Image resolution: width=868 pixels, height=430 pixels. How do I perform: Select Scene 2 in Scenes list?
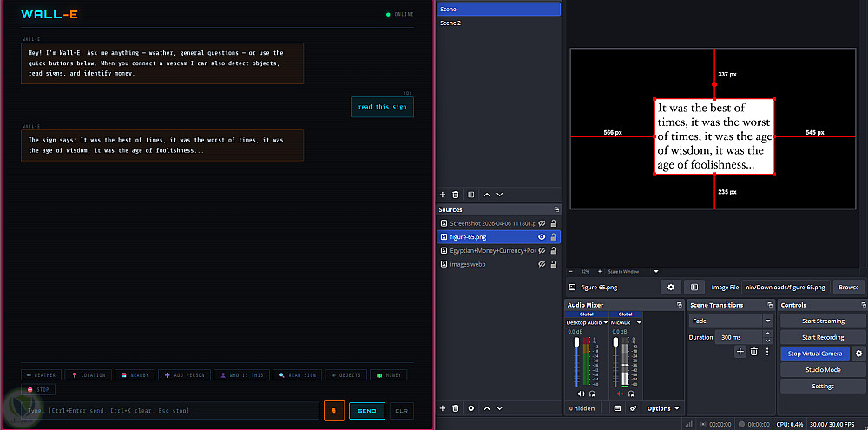tap(498, 23)
